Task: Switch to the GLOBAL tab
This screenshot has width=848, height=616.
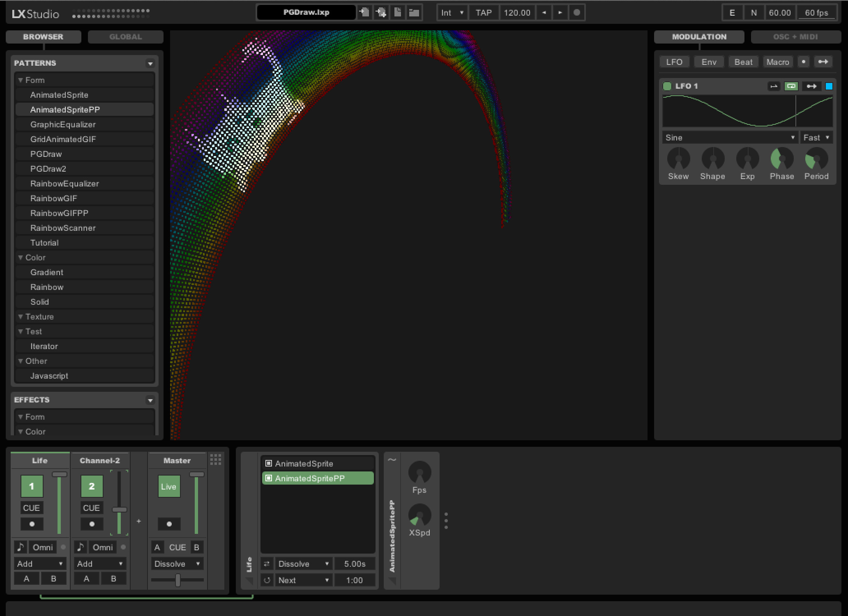Action: (126, 37)
